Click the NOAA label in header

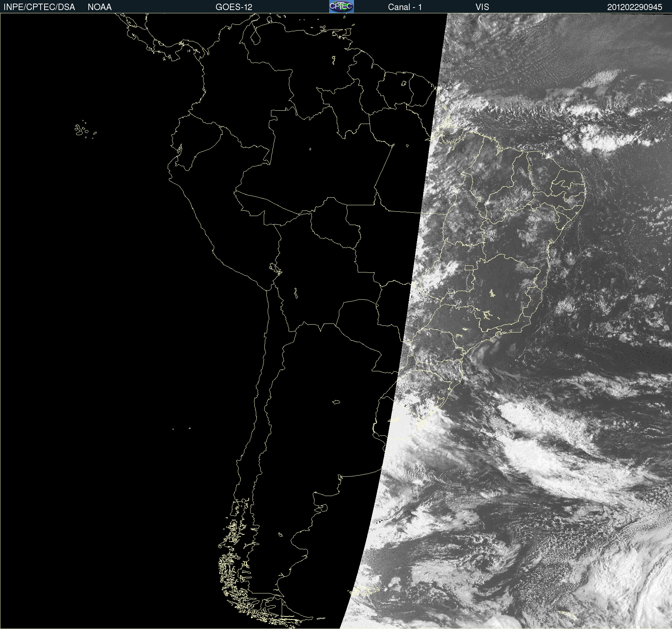pyautogui.click(x=100, y=7)
